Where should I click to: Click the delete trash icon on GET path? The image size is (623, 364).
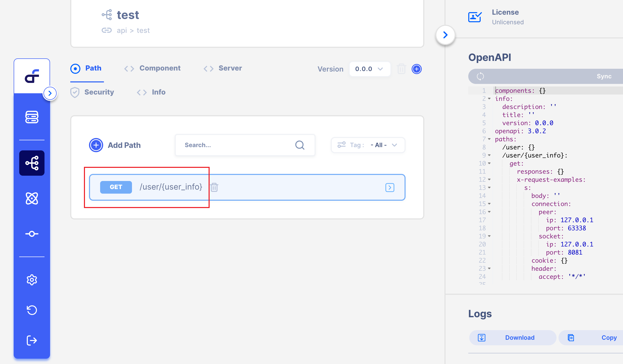[x=214, y=187]
